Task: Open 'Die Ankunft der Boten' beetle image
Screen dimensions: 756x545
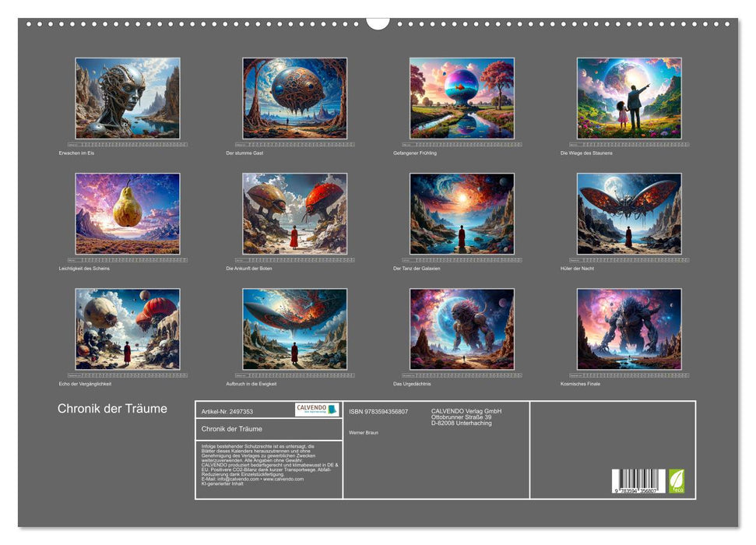Action: click(x=294, y=213)
